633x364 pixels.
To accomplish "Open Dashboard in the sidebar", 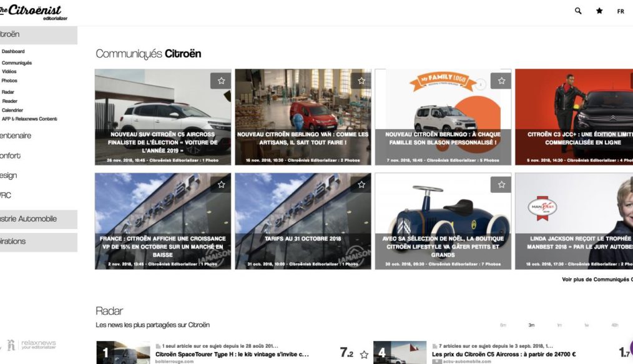I will pos(13,51).
